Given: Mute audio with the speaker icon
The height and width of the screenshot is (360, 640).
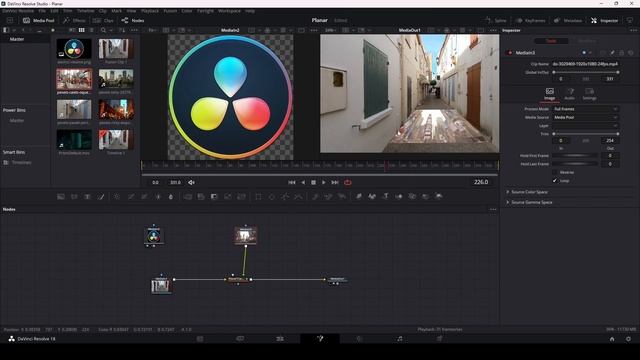Looking at the screenshot, I should click(x=191, y=182).
